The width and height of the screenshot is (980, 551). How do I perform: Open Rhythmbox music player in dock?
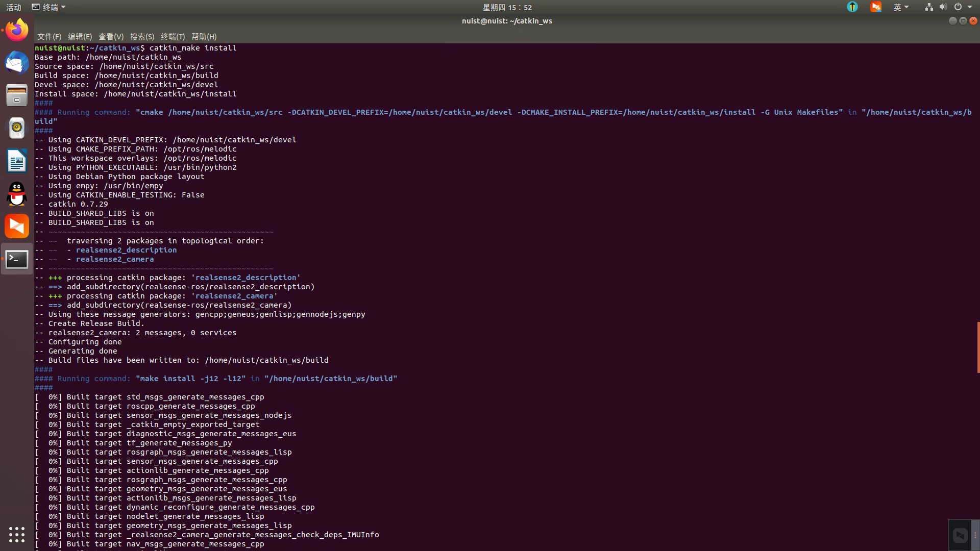(x=17, y=128)
